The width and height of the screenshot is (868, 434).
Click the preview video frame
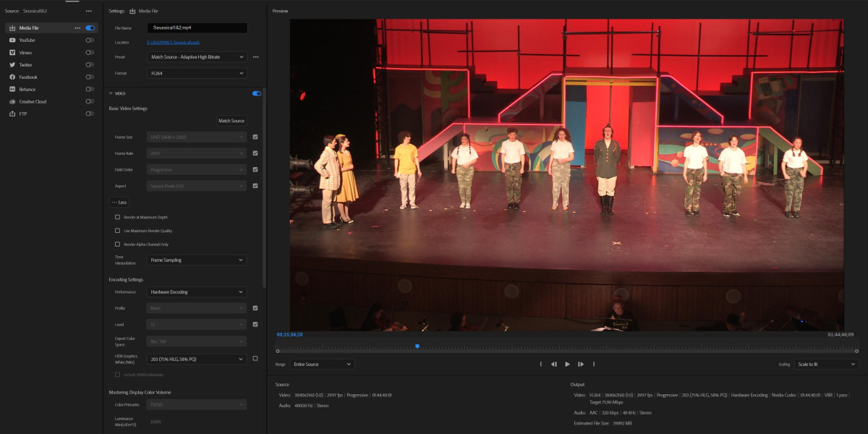point(567,175)
